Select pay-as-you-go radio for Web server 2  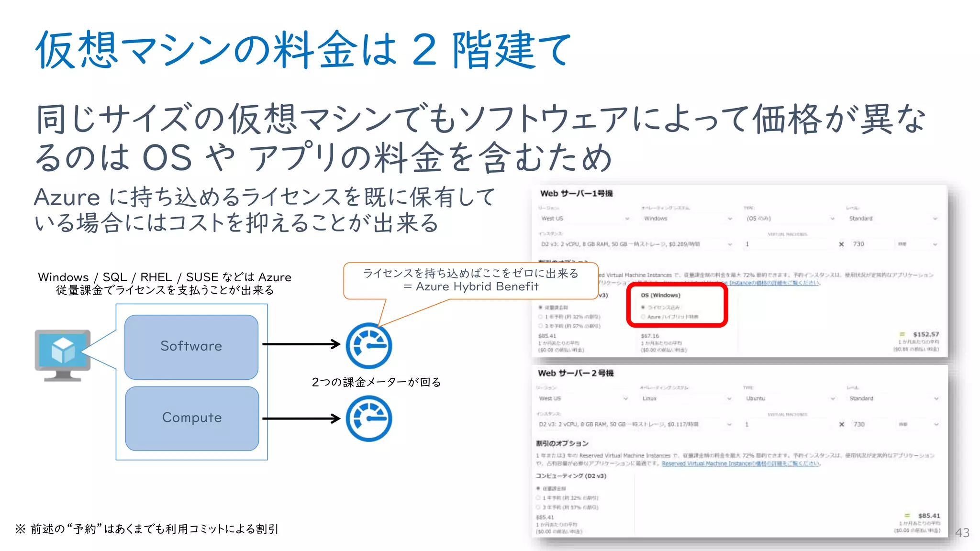click(x=538, y=488)
